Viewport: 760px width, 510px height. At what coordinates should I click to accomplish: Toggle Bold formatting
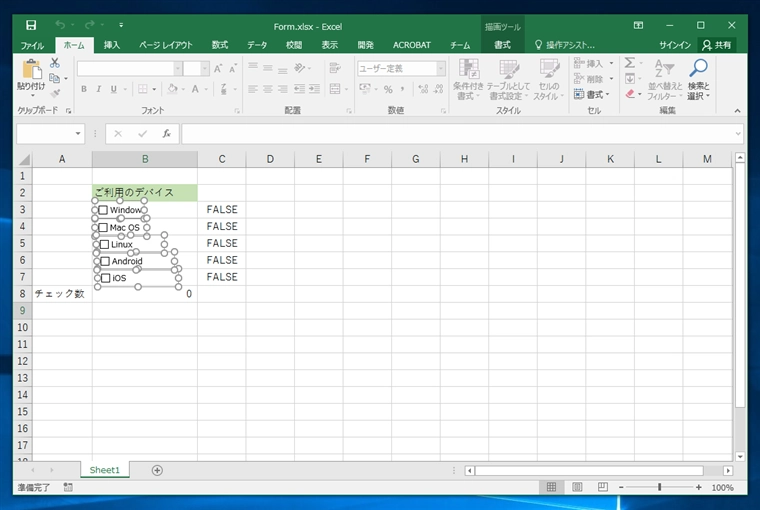click(84, 89)
